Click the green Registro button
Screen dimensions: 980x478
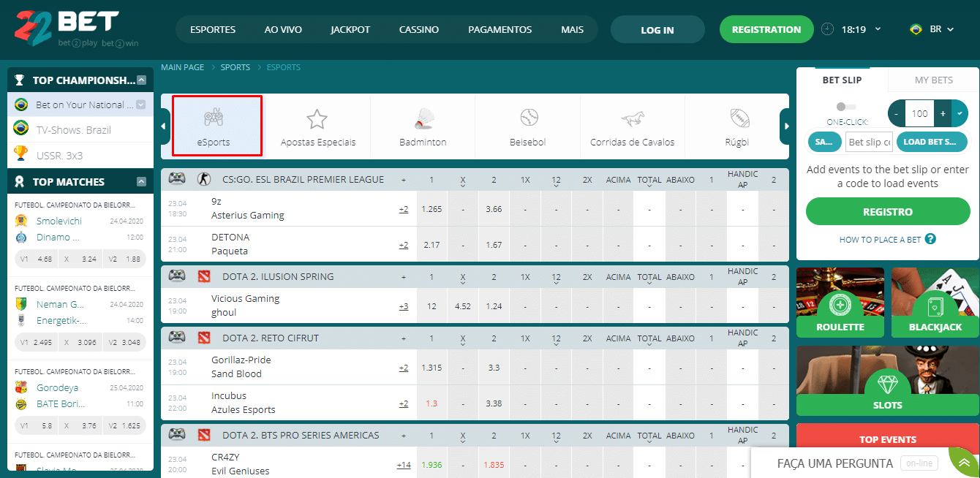click(x=888, y=212)
